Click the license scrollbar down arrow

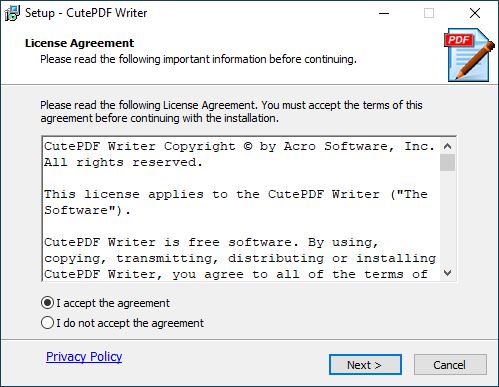[448, 273]
